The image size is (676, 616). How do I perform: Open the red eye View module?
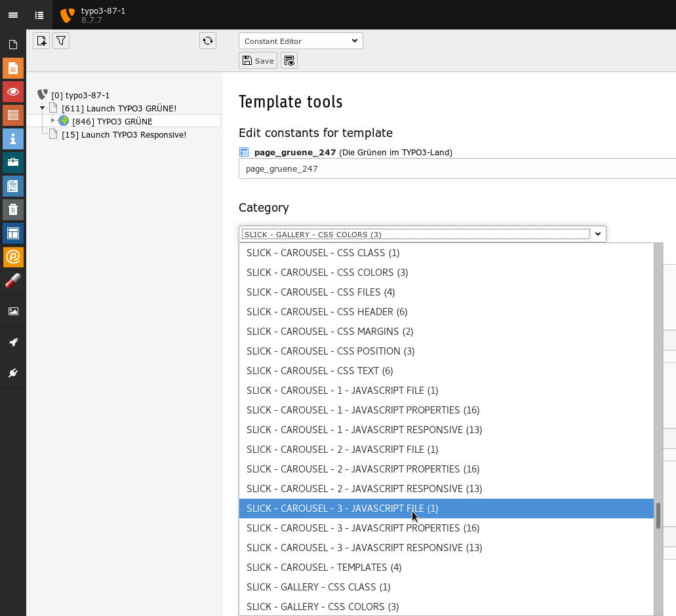click(13, 92)
